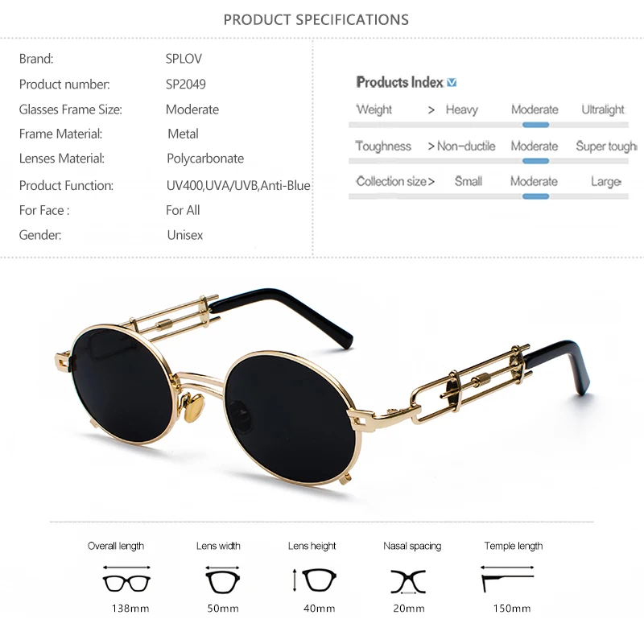Image resolution: width=644 pixels, height=644 pixels.
Task: Click the arrow before Non-ductile
Action: click(431, 147)
